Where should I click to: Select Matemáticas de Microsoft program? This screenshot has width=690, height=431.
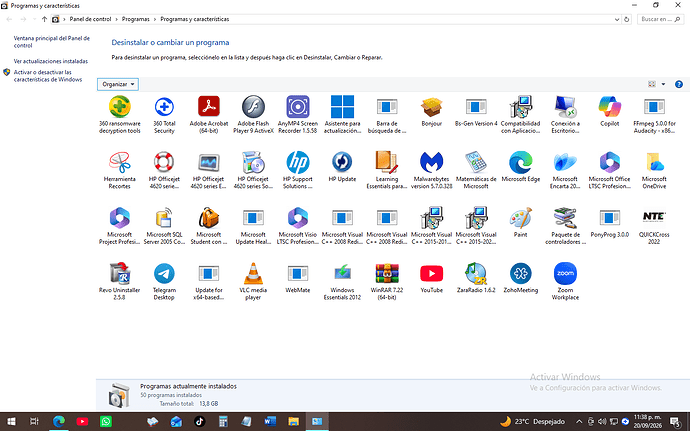476,170
